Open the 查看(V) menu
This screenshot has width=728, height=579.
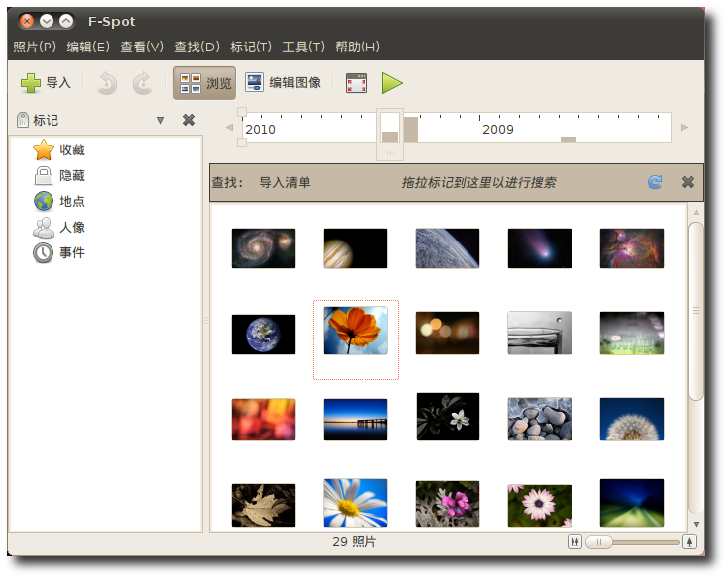[142, 47]
